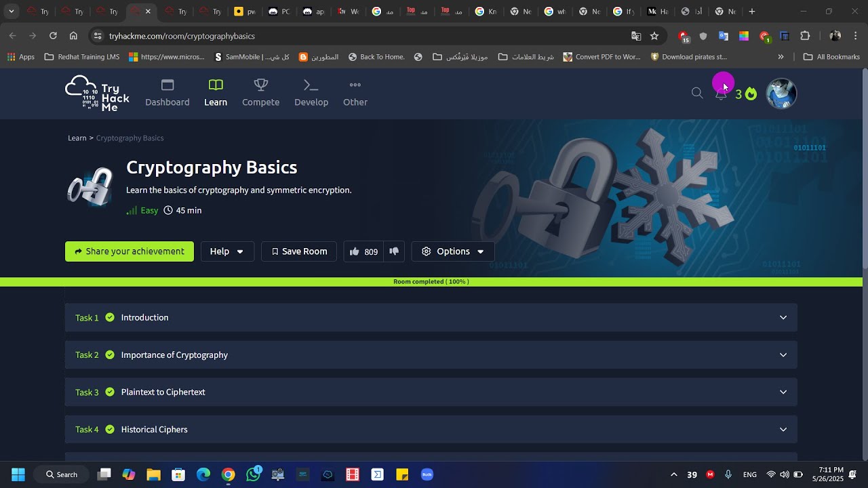Screen dimensions: 868x488
Task: Open the Other navigation menu
Action: tap(355, 93)
